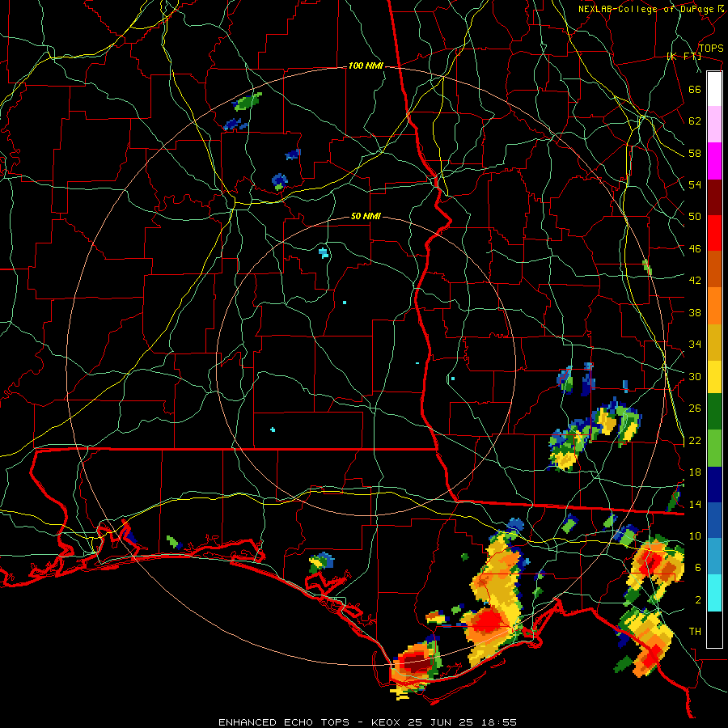The height and width of the screenshot is (728, 728).
Task: Click the magenta legend color swatch
Action: pyautogui.click(x=714, y=161)
